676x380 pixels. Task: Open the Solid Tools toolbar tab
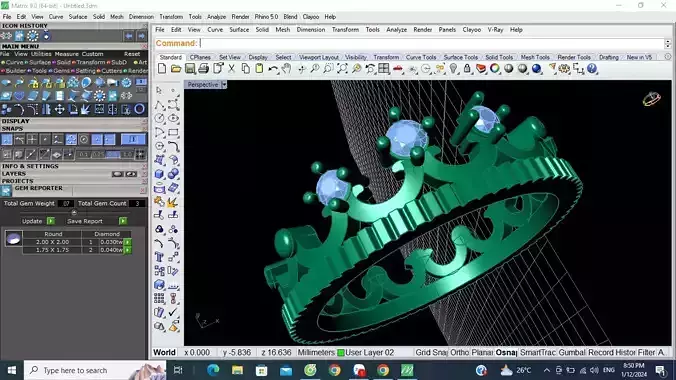coord(499,57)
